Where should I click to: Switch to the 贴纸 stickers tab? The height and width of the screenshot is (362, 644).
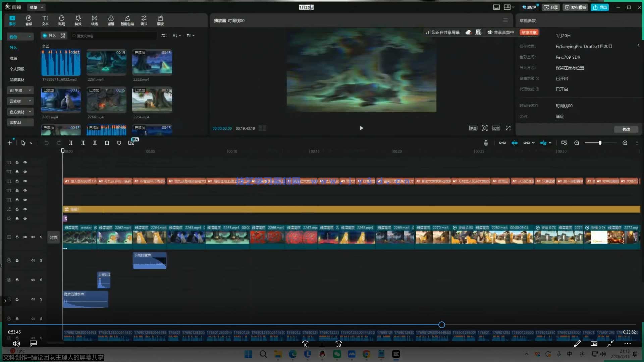(61, 20)
